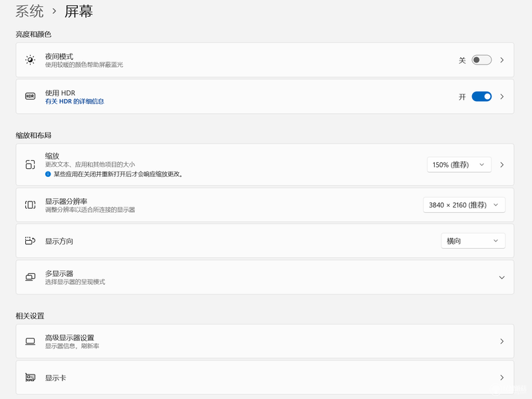The width and height of the screenshot is (532, 399).
Task: Click the display orientation (显示方向) icon
Action: (x=30, y=241)
